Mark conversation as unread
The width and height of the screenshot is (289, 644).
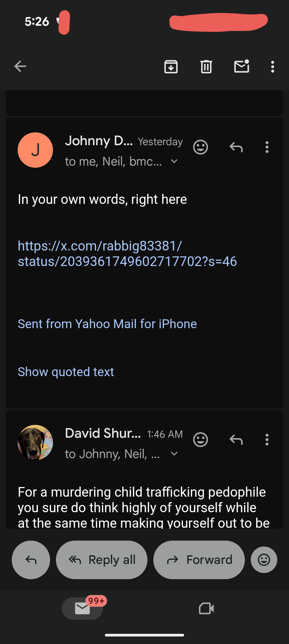tap(242, 66)
